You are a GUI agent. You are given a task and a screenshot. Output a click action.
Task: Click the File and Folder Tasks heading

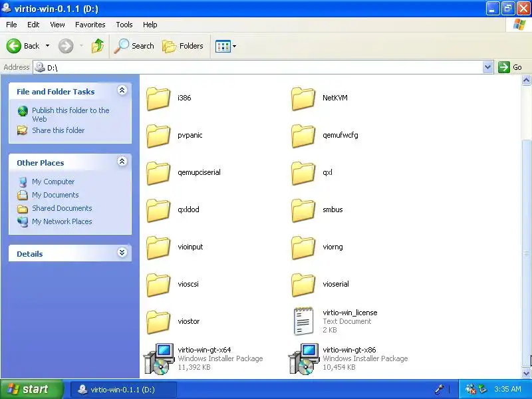point(56,92)
